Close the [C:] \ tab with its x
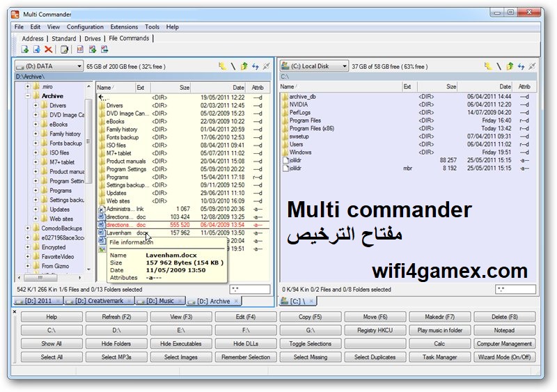Image resolution: width=557 pixels, height=392 pixels. tap(311, 301)
